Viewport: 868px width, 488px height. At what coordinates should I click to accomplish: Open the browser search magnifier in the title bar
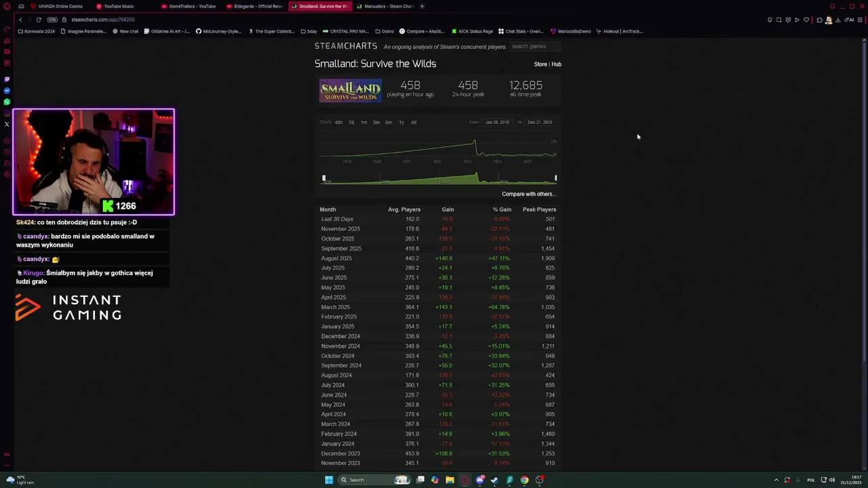coord(832,6)
